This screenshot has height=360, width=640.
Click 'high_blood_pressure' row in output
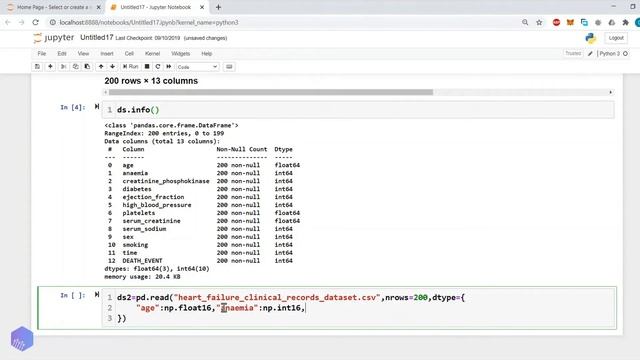coord(200,205)
